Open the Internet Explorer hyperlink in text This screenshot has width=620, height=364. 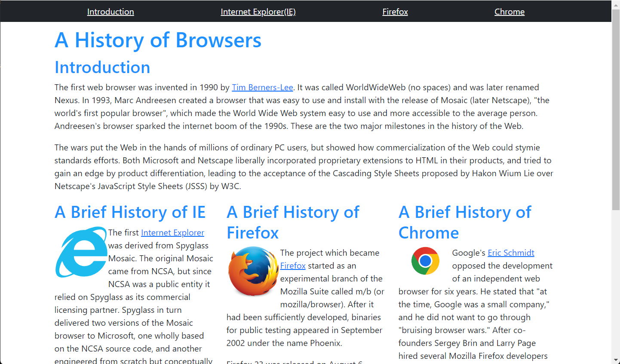172,232
